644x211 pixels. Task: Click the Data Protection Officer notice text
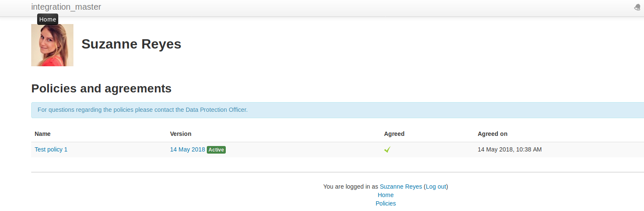pyautogui.click(x=143, y=110)
